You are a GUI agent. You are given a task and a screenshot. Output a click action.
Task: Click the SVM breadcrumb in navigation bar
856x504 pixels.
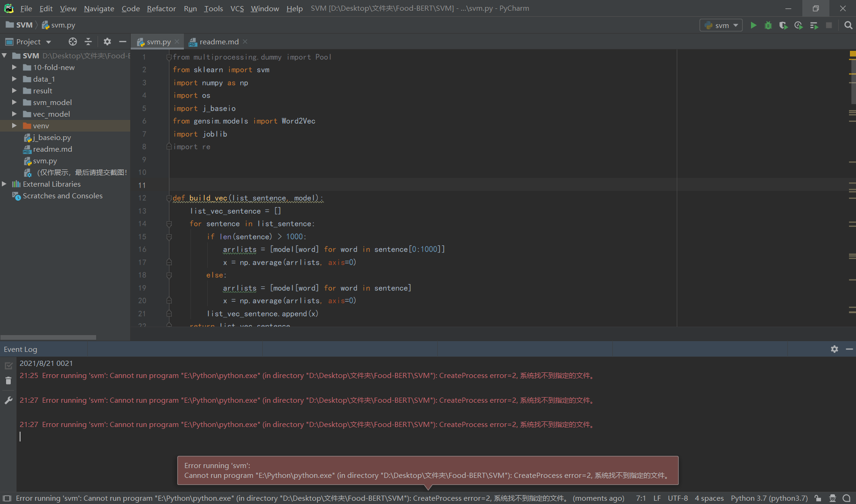(19, 25)
